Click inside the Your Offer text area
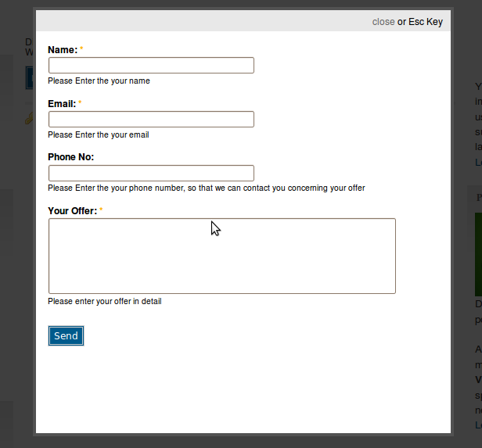Image resolution: width=482 pixels, height=448 pixels. 221,256
